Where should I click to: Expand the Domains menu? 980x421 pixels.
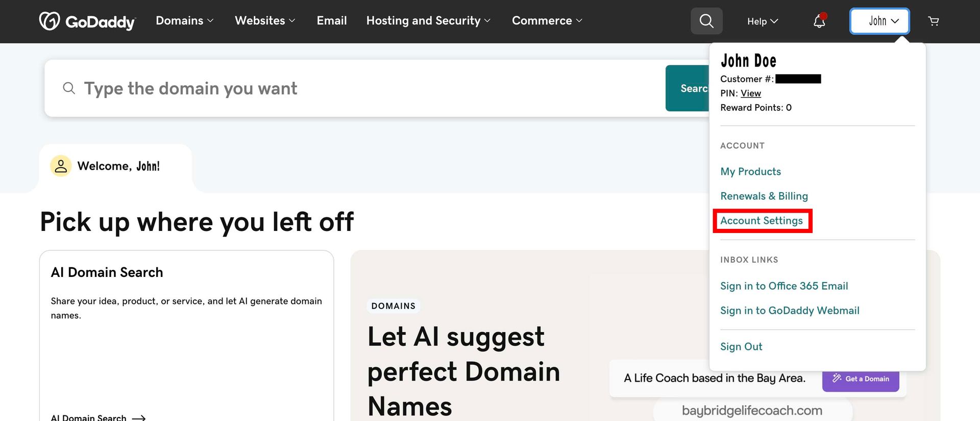[x=185, y=20]
